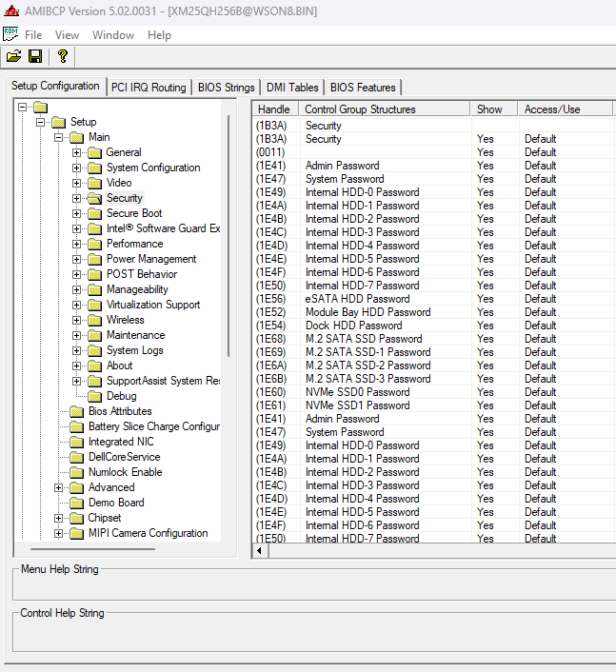The width and height of the screenshot is (616, 672).
Task: Click the tree panel vertical scrollbar
Action: [x=228, y=238]
